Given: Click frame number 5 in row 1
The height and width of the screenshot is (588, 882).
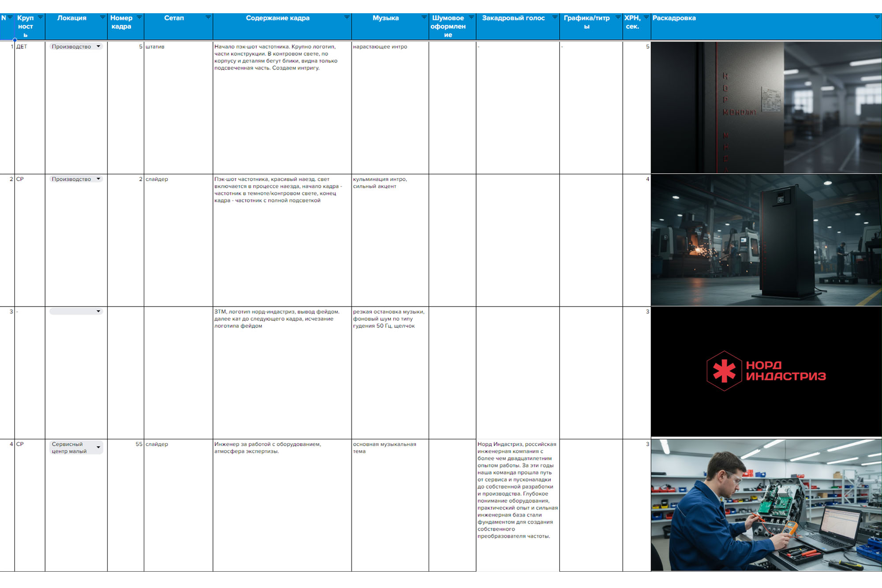Looking at the screenshot, I should click(x=126, y=108).
